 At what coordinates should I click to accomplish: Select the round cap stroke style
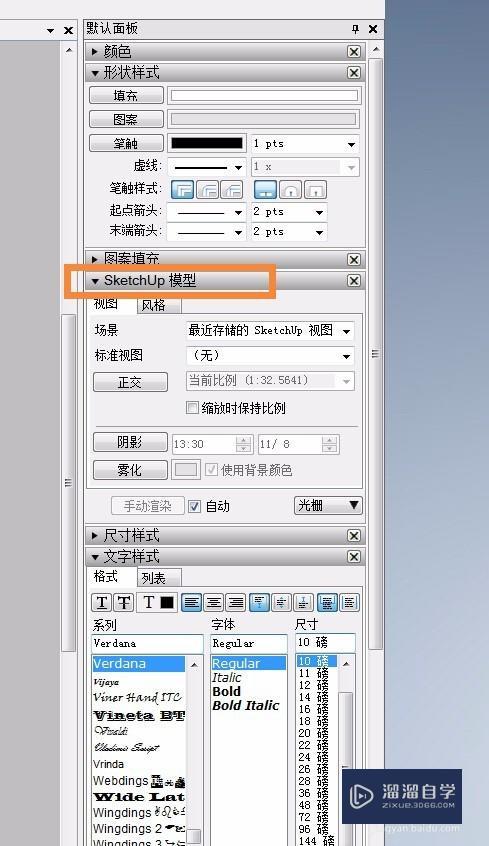click(x=290, y=189)
